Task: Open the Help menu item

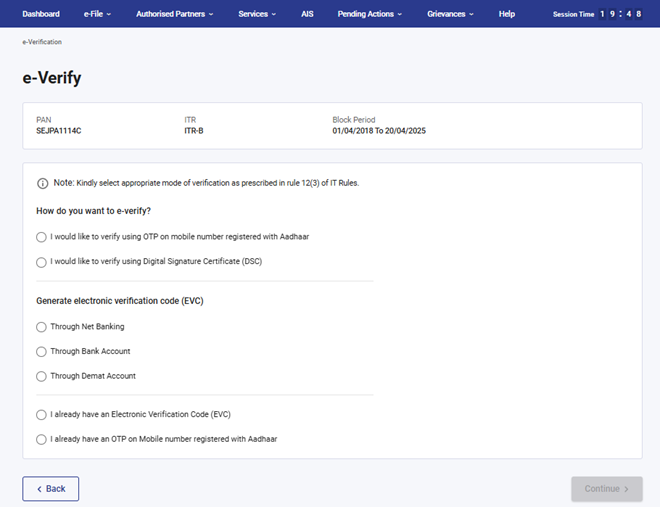Action: [507, 14]
